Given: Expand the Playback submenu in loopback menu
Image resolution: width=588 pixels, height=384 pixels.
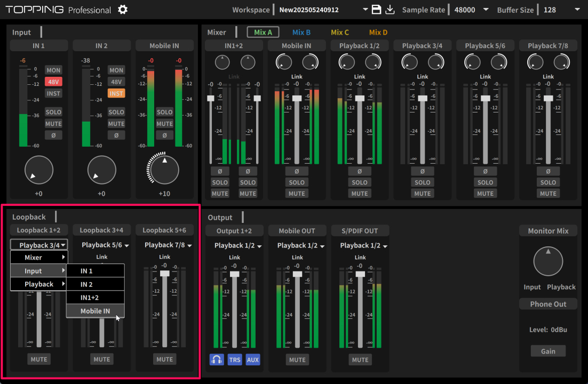Looking at the screenshot, I should [x=39, y=284].
